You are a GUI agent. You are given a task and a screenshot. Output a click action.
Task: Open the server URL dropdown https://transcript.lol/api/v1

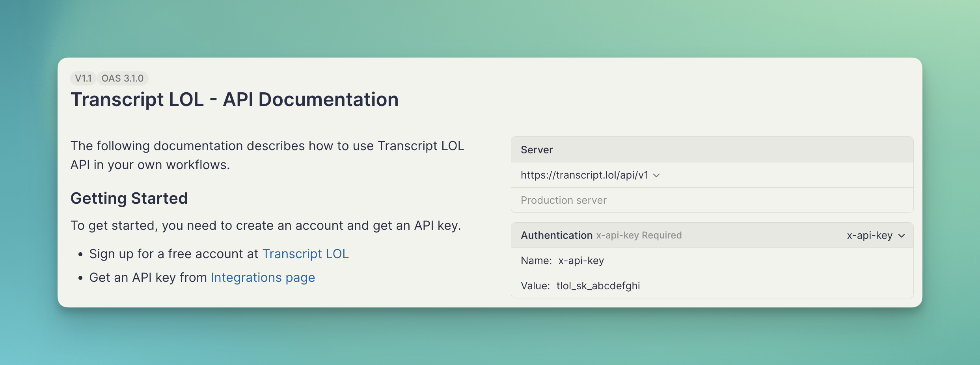[584, 175]
